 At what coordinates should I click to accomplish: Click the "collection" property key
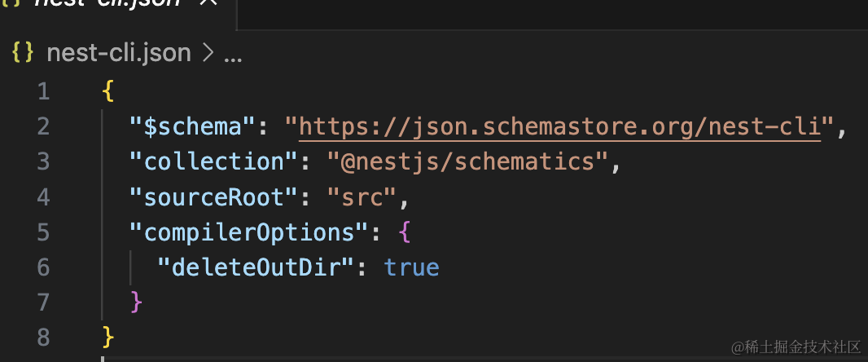click(x=213, y=161)
